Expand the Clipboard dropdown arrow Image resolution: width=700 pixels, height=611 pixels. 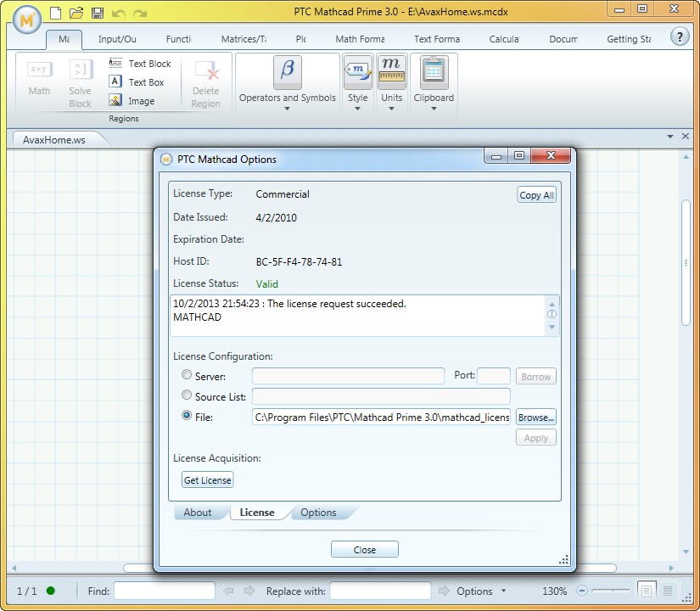point(434,109)
